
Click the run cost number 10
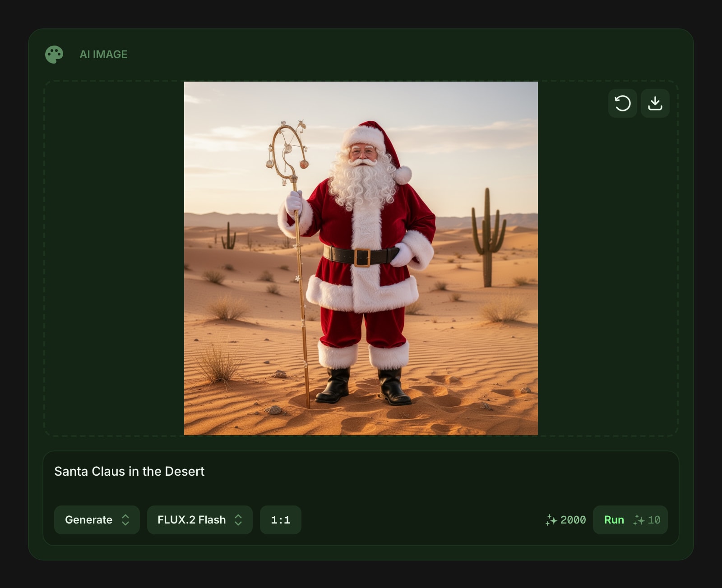tap(654, 520)
